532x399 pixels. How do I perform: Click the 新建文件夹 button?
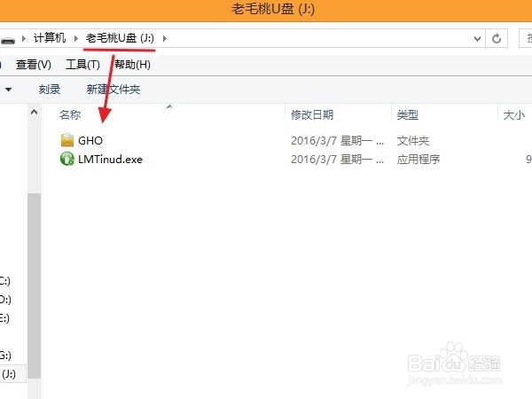click(x=113, y=90)
